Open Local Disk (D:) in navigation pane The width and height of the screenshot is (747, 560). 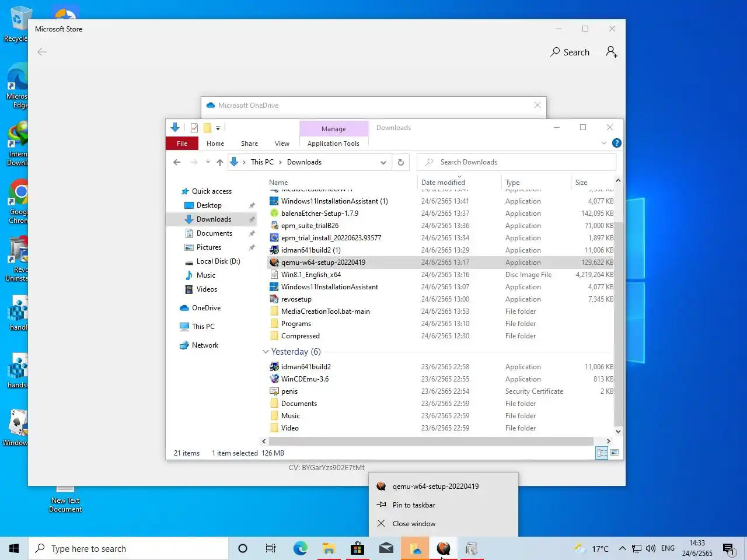[218, 261]
